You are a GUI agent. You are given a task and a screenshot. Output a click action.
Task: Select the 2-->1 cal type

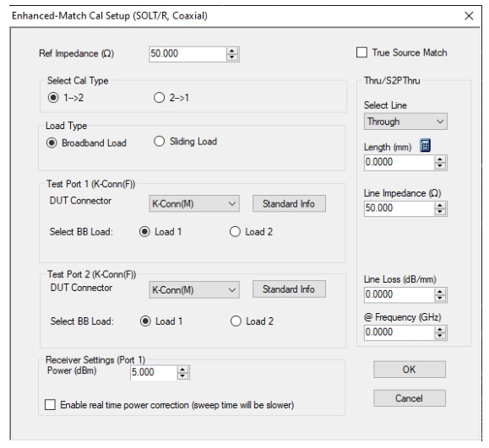tap(159, 98)
